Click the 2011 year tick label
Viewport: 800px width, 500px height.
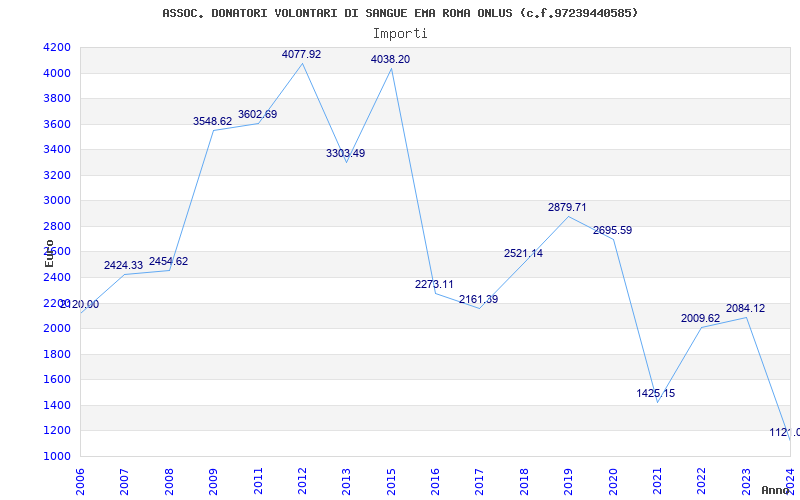tap(258, 481)
